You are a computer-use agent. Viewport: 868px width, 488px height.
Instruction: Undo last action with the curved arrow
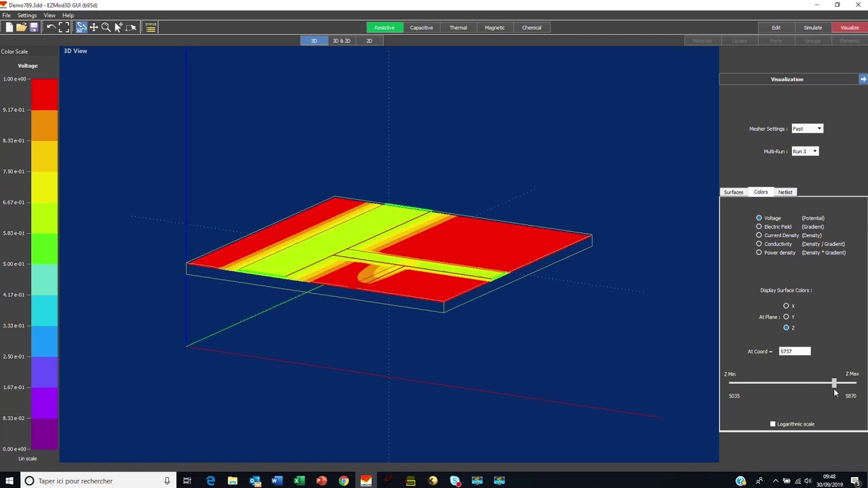click(x=51, y=27)
